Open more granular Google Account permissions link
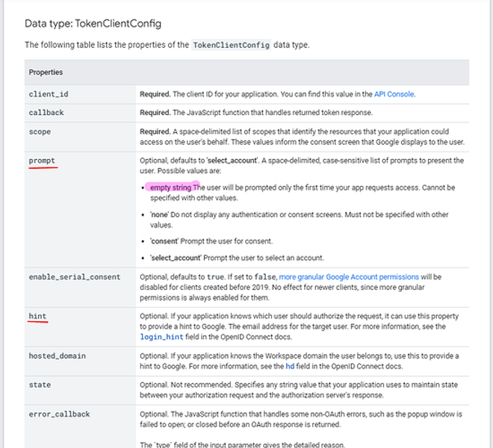The image size is (493, 448). (349, 277)
